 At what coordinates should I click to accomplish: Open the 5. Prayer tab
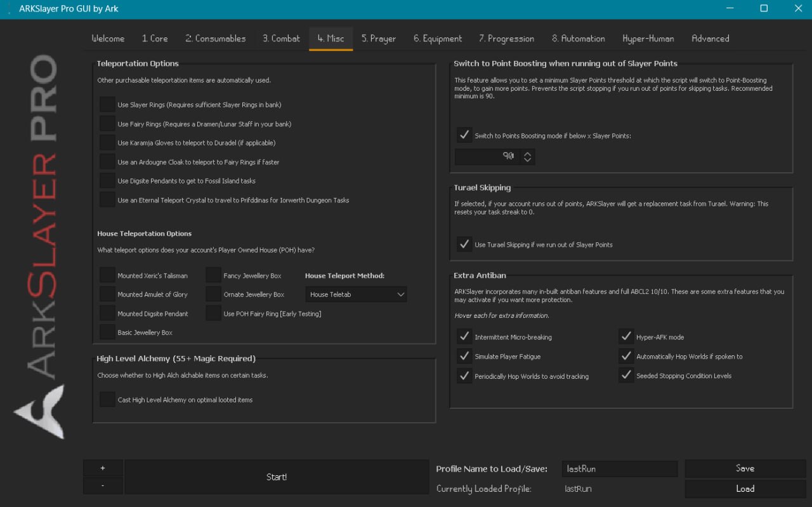click(x=379, y=39)
